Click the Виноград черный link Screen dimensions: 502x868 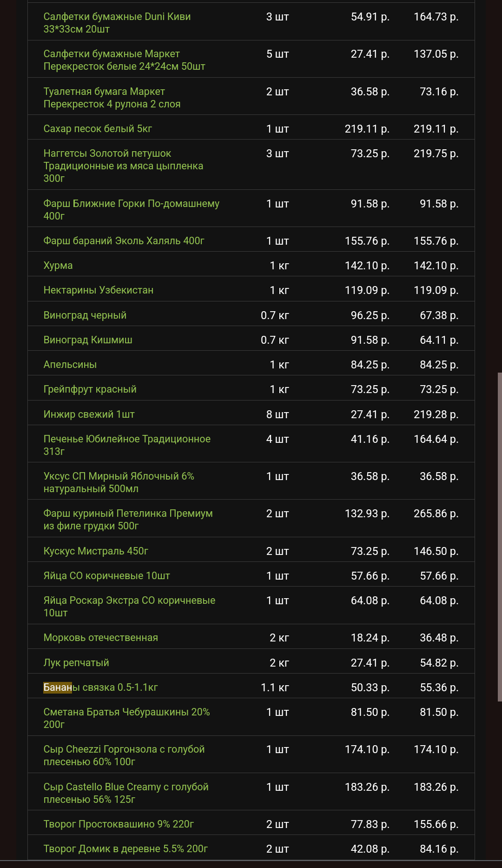[x=85, y=315]
